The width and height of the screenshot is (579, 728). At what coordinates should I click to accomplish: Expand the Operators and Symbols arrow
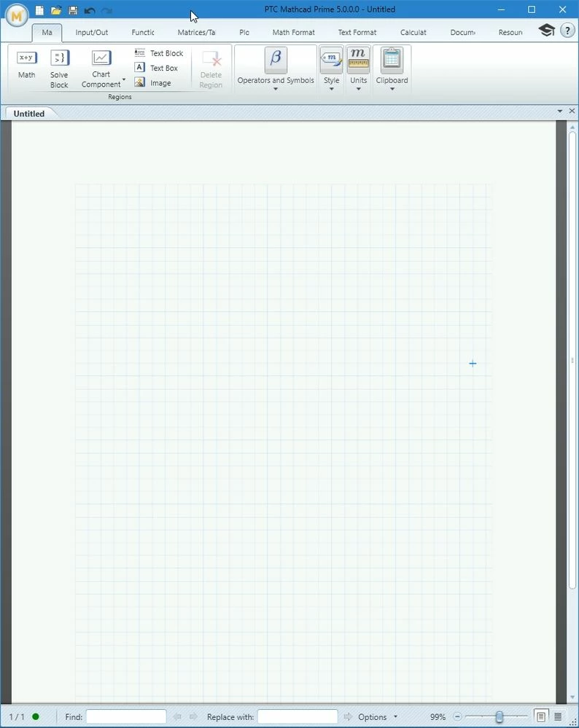click(x=276, y=89)
